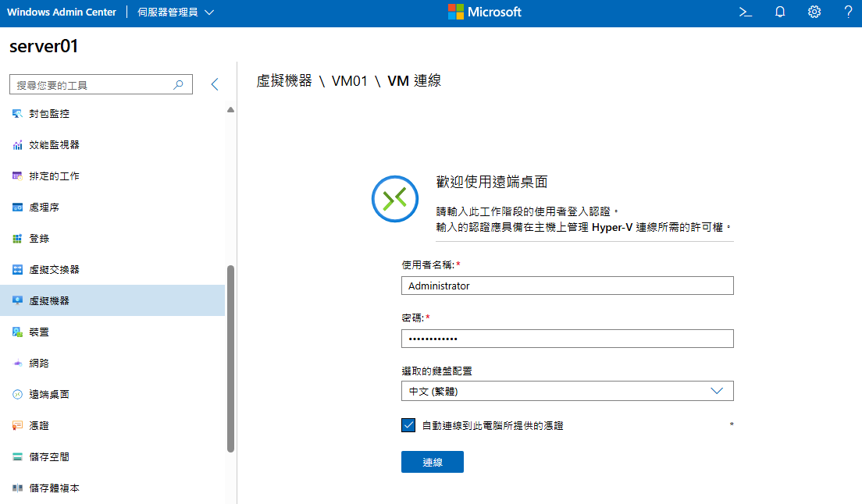Open 排定的工作 tool icon

18,176
